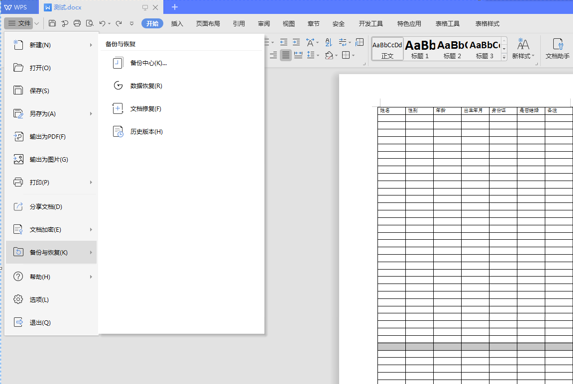This screenshot has height=384, width=573.
Task: Click the increase indent icon in the ribbon
Action: tap(296, 42)
